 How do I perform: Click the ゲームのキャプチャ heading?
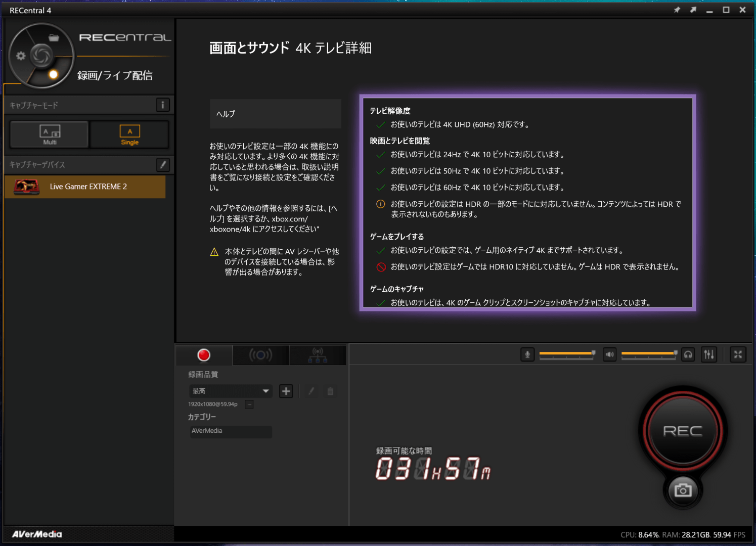(396, 289)
